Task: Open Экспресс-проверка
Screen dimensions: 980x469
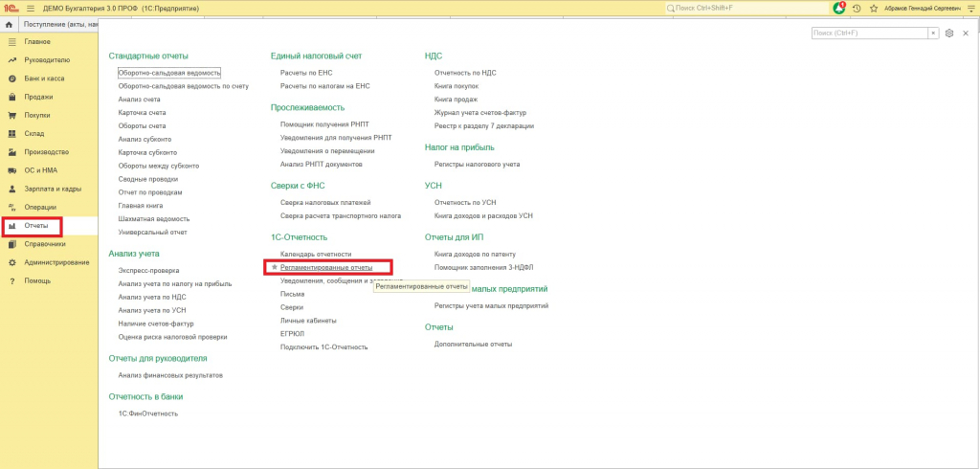Action: tap(148, 271)
